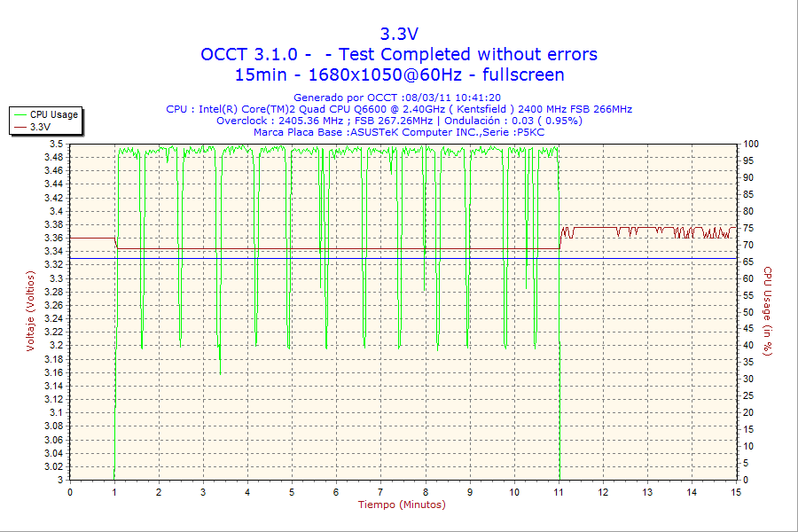Click the 3.5 tick on voltage axis

coord(56,144)
